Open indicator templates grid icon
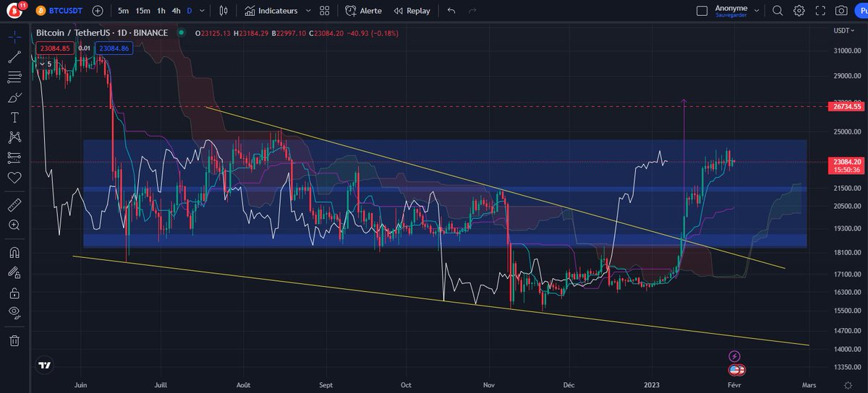Viewport: 868px width, 393px height. click(325, 11)
